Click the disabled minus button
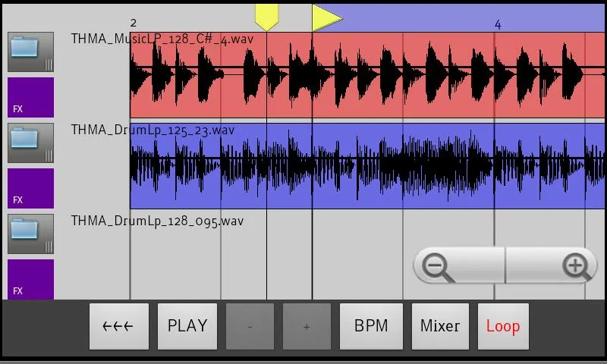The height and width of the screenshot is (364, 607). (250, 326)
